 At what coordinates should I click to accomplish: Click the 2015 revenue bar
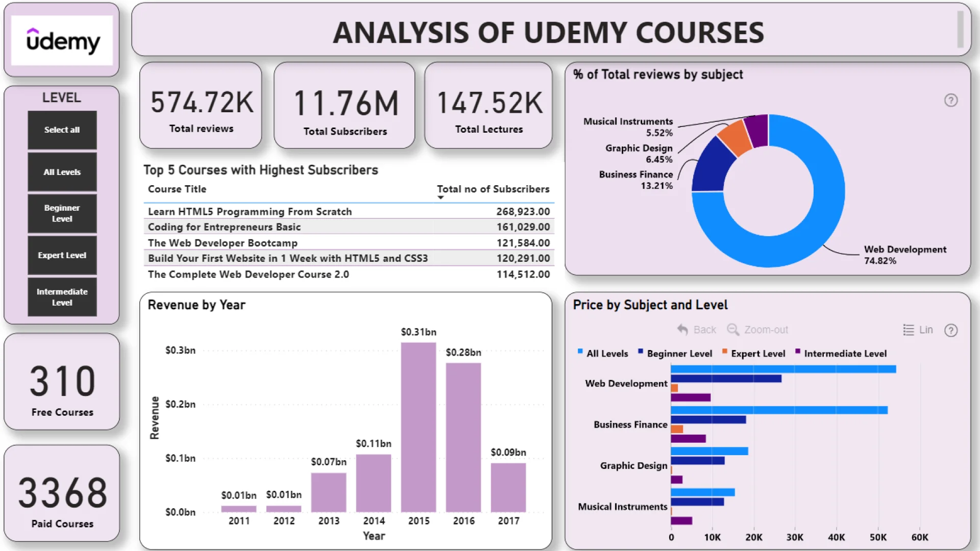419,428
